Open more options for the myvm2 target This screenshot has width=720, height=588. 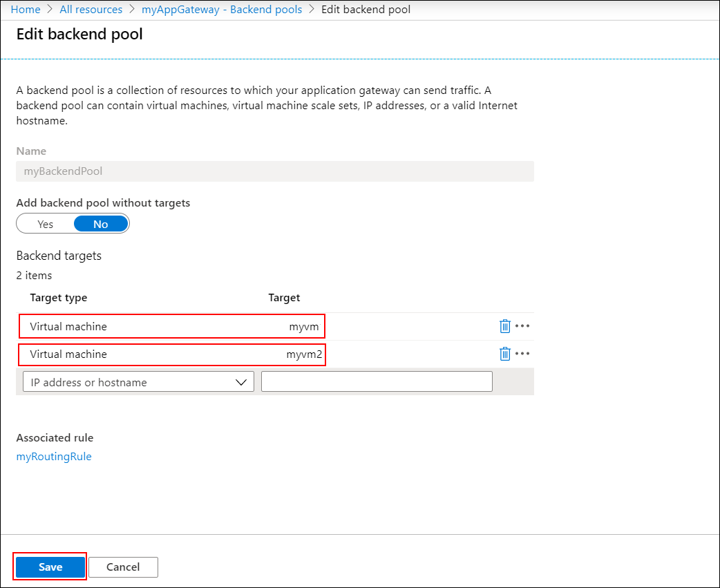[523, 353]
